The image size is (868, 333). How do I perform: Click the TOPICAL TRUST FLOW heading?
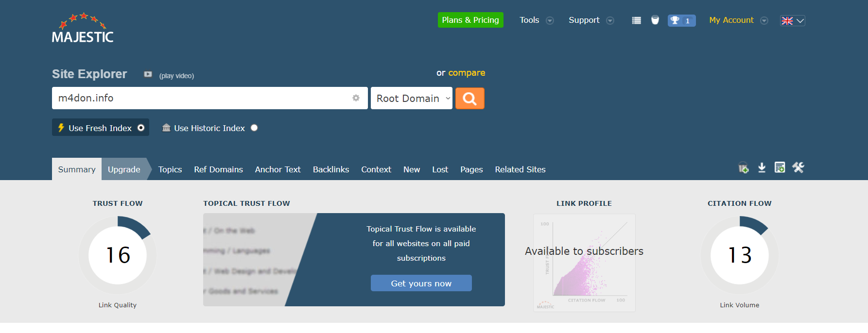click(x=246, y=203)
